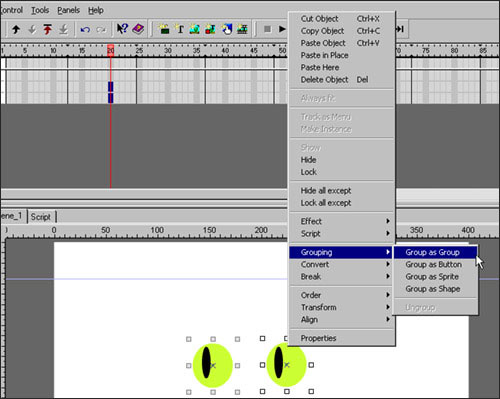Click frame 40 on timeline ruler
The height and width of the screenshot is (399, 500).
pyautogui.click(x=225, y=51)
